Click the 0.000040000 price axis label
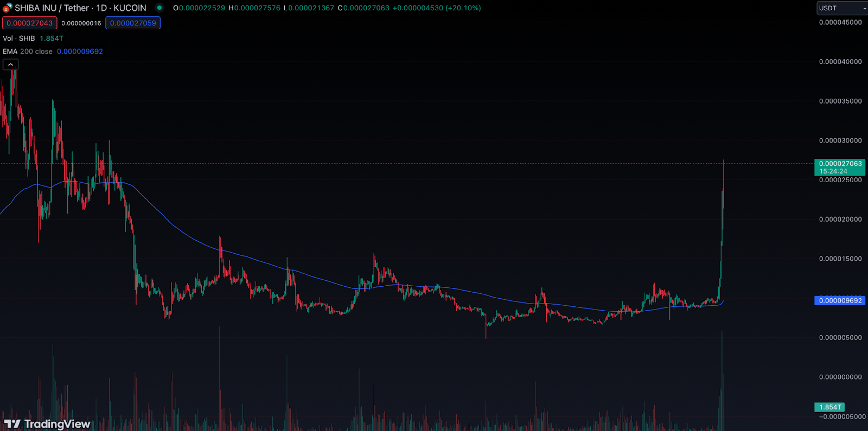Screen dimensions: 868x431 click(x=840, y=62)
